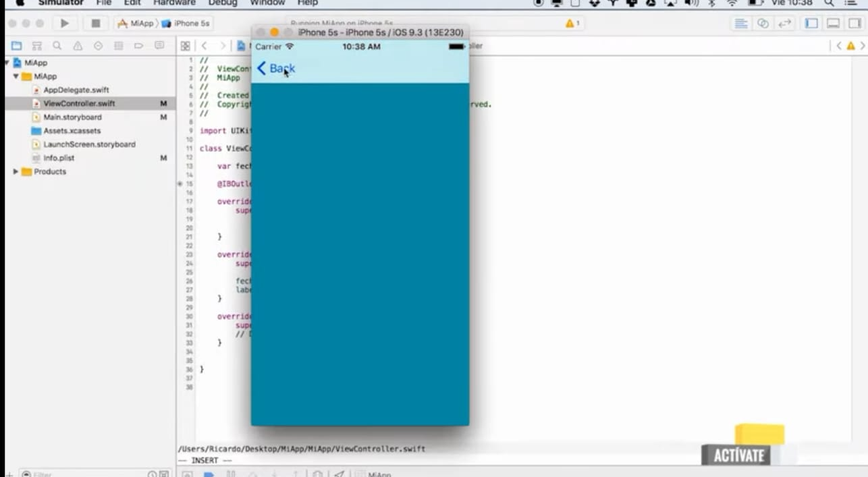868x477 pixels.
Task: Click the "import UIKit" line in the editor
Action: 225,131
